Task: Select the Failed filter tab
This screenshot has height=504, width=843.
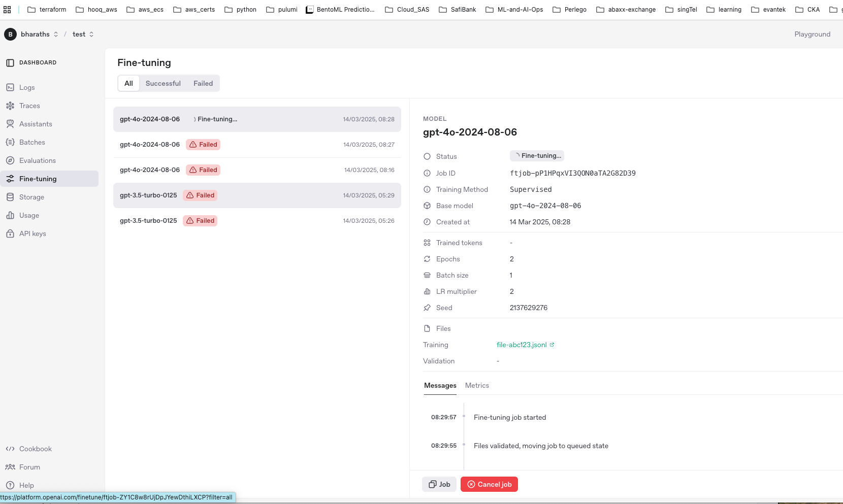Action: [203, 83]
